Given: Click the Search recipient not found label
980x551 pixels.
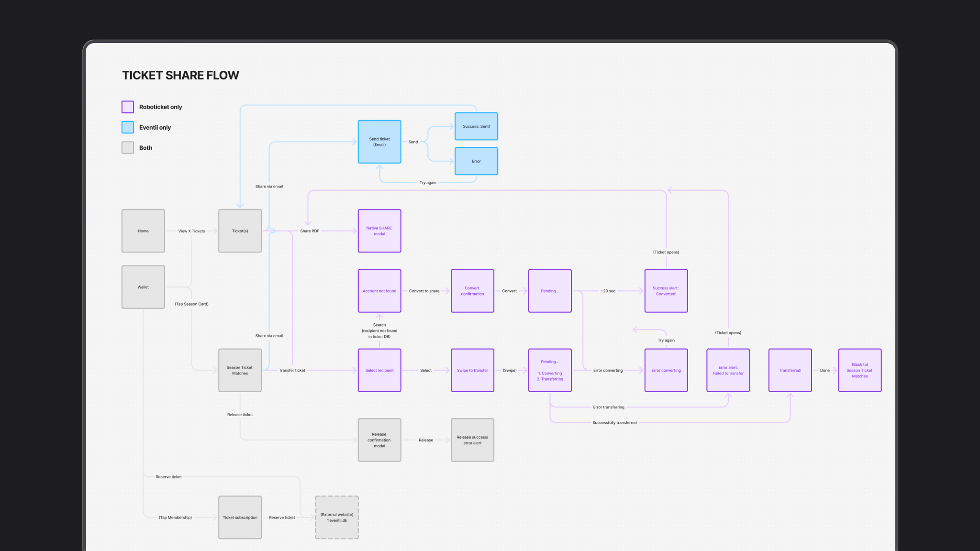Looking at the screenshot, I should (x=379, y=331).
